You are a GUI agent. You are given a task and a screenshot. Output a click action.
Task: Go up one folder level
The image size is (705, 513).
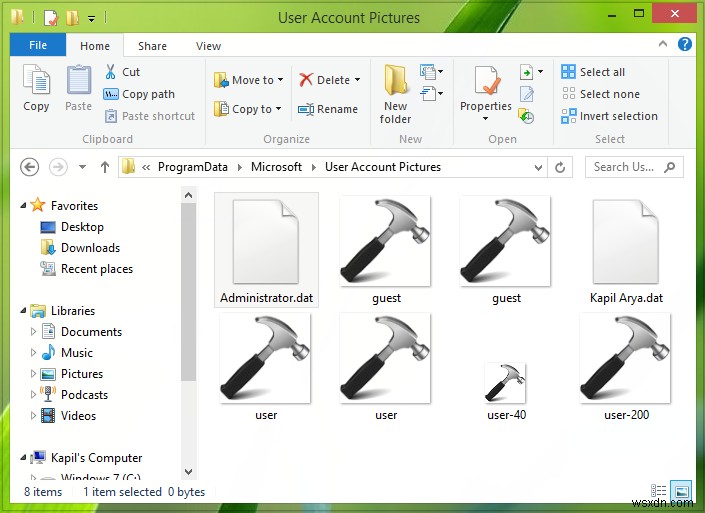point(105,167)
